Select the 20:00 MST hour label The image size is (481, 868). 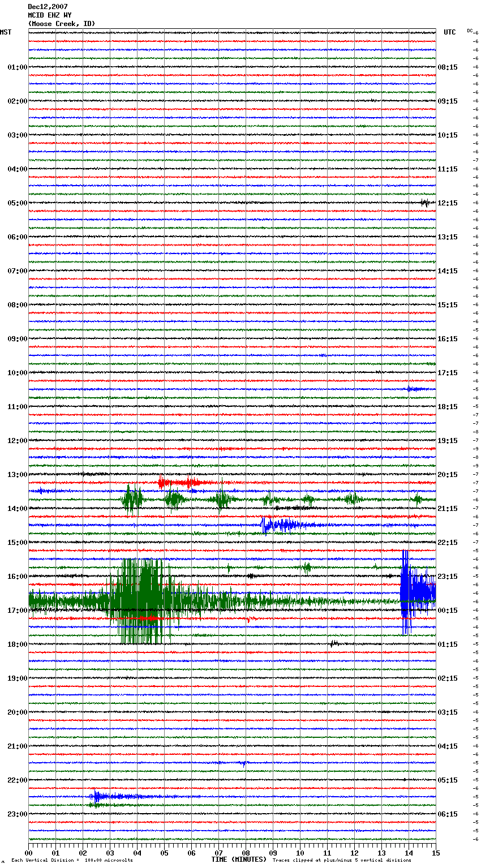coord(18,712)
